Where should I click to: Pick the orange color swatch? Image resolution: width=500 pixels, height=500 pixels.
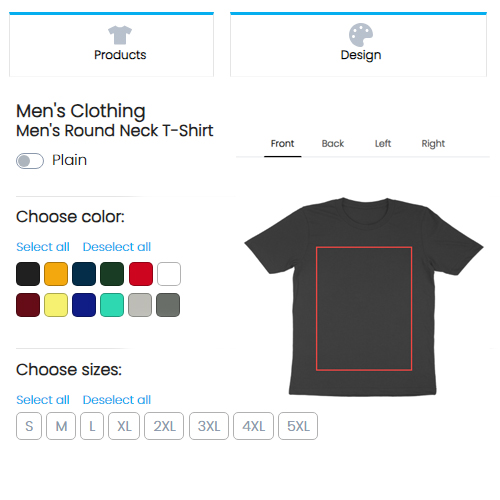(56, 274)
